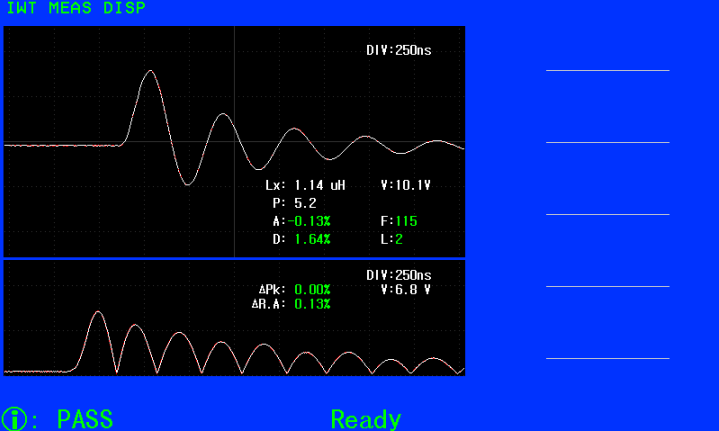The width and height of the screenshot is (719, 431).
Task: Click the PASS result indicator
Action: (84, 418)
